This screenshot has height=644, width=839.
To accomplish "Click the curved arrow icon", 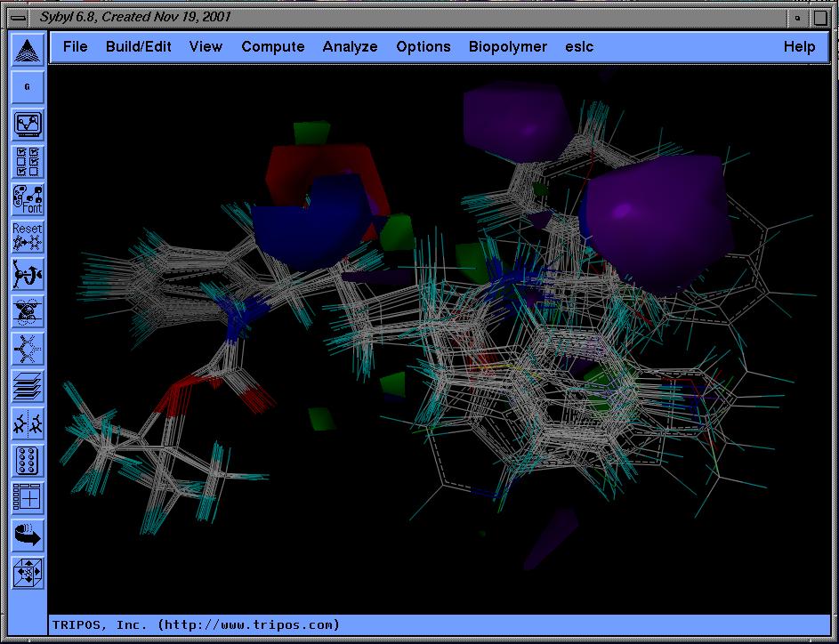I will pos(28,535).
